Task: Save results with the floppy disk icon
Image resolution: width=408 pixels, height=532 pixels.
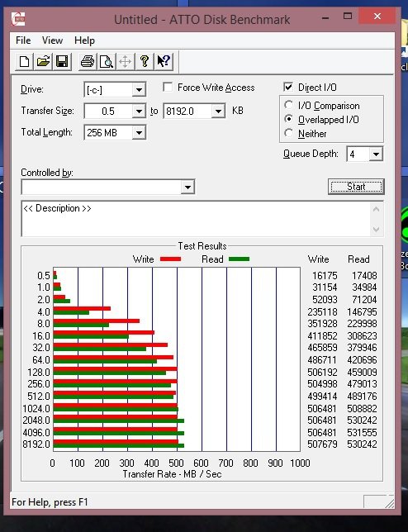Action: [x=62, y=61]
